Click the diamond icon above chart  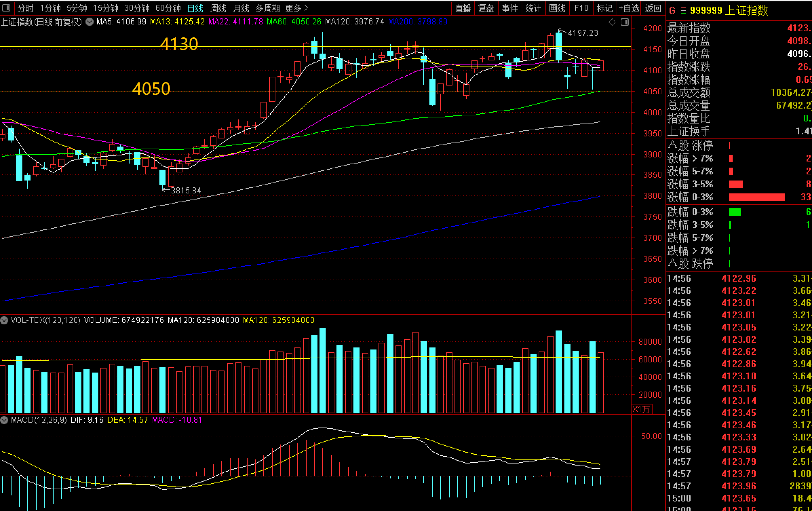click(x=612, y=22)
